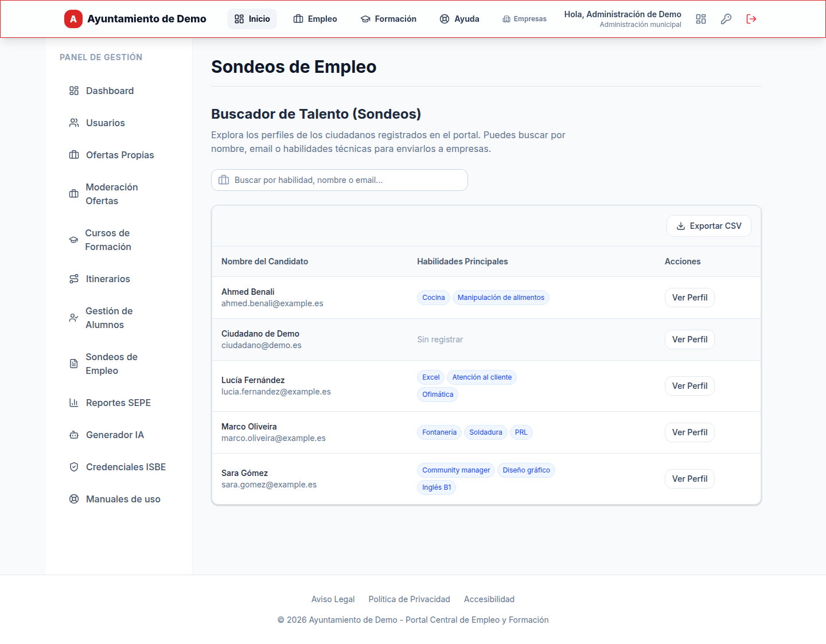Click the Moderación Ofertas briefcase icon

[74, 194]
